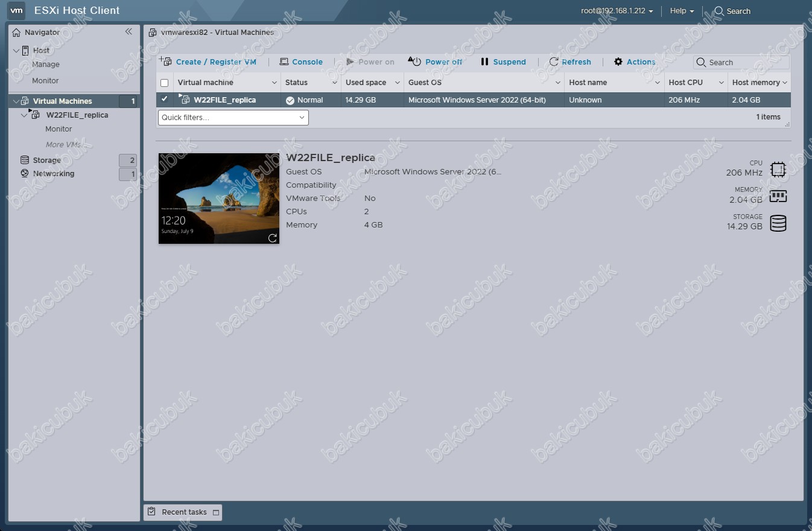The image size is (812, 531).
Task: Open the Used space column dropdown arrow
Action: click(x=398, y=83)
